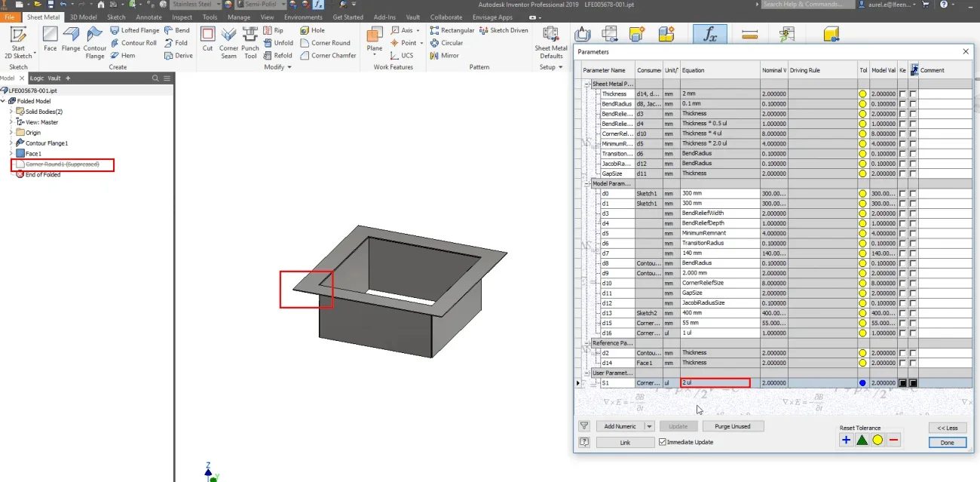Image resolution: width=980 pixels, height=482 pixels.
Task: Click the Add Numeric button
Action: [620, 426]
